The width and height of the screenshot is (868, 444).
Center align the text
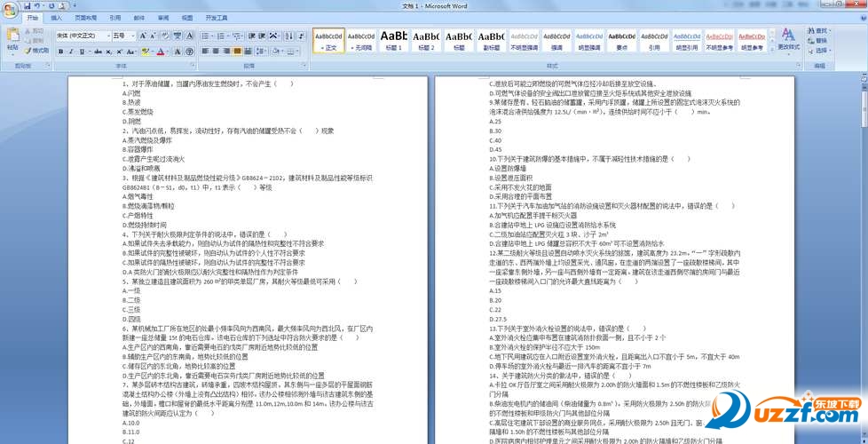tap(216, 52)
